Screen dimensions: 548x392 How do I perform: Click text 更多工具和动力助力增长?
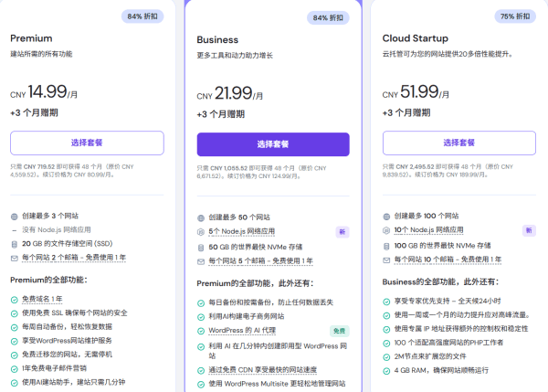235,55
